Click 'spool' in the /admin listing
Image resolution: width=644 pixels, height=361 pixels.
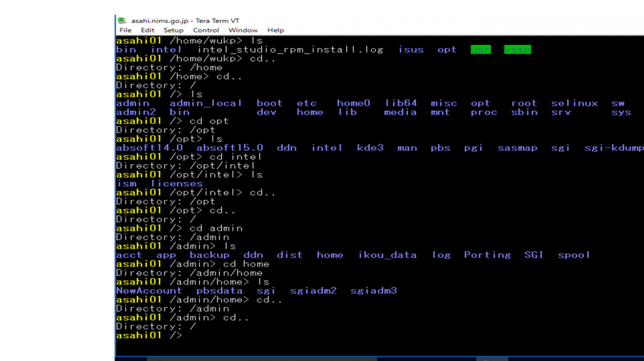tap(574, 255)
